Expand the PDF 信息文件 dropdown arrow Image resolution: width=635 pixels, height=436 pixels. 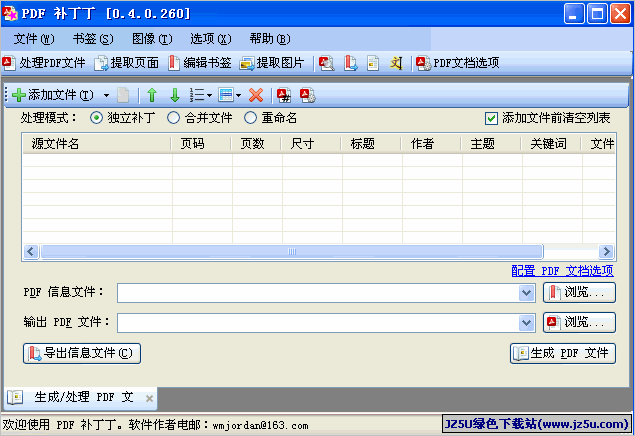tap(526, 293)
